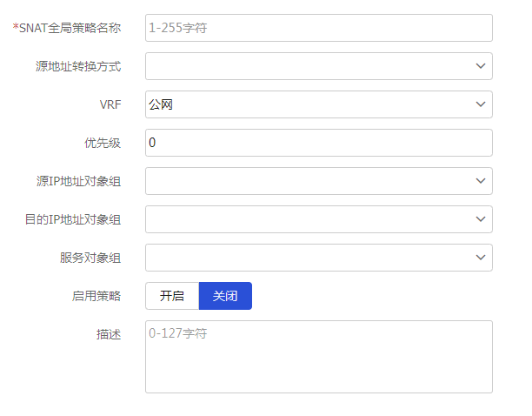This screenshot has height=416, width=532.
Task: Click the 源IP地址对象组 chevron arrow icon
Action: click(x=481, y=181)
